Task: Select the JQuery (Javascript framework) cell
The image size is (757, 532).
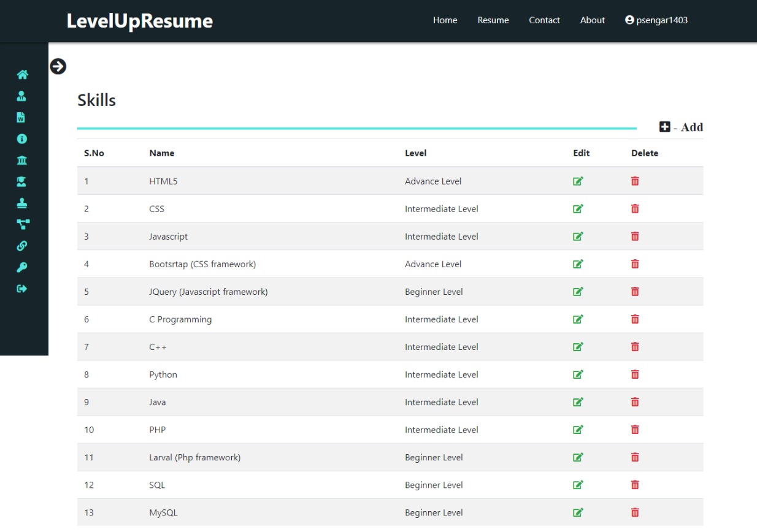Action: 208,292
